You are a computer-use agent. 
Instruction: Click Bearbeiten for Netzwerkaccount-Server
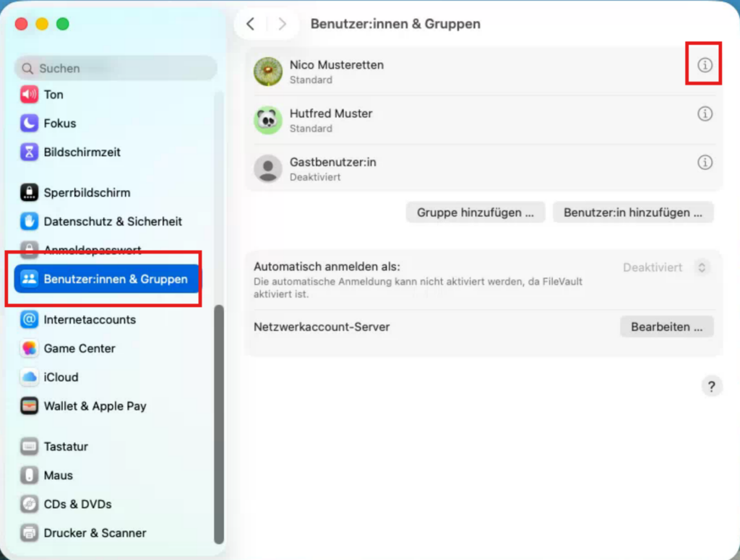point(666,327)
